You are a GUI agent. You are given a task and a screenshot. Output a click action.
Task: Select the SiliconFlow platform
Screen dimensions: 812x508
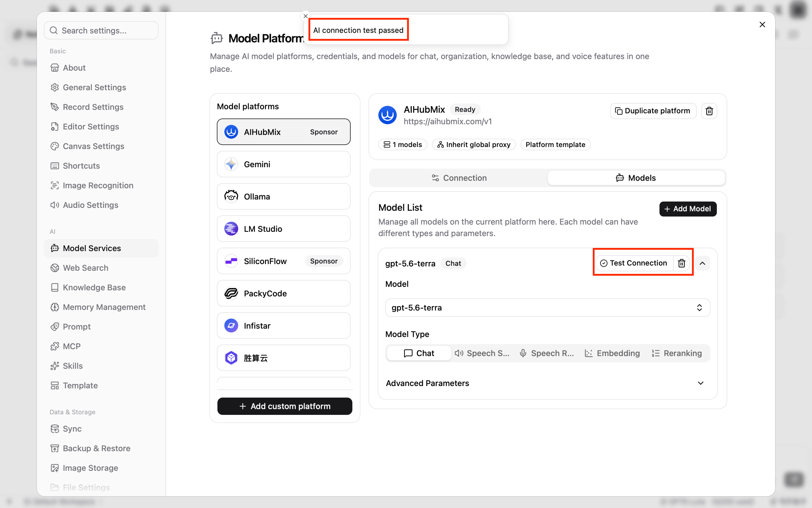pyautogui.click(x=283, y=261)
